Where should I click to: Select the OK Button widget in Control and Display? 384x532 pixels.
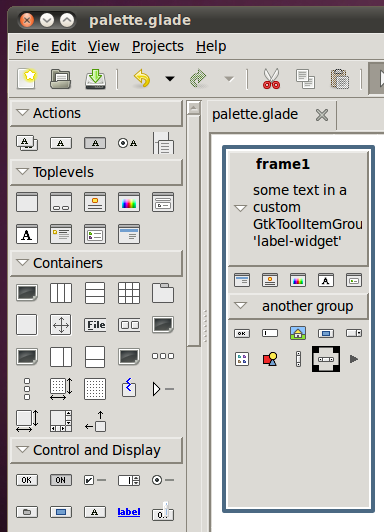click(27, 480)
